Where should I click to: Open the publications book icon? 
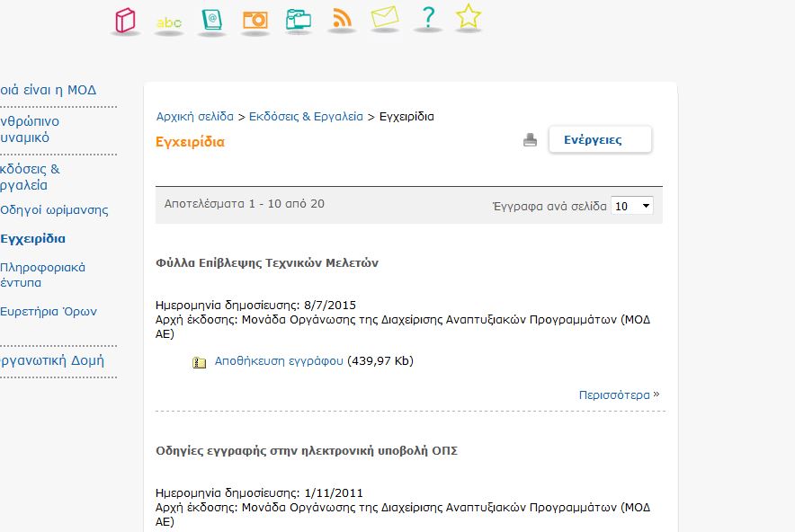point(124,21)
